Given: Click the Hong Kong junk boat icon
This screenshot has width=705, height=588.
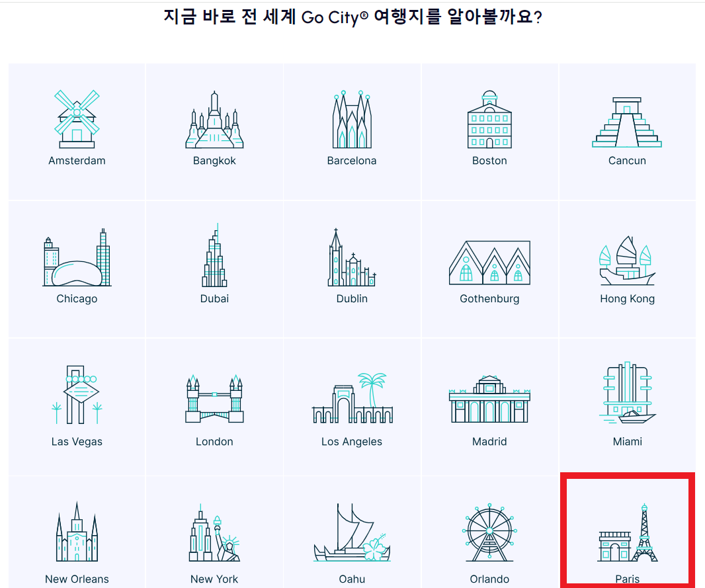Looking at the screenshot, I should (x=626, y=261).
